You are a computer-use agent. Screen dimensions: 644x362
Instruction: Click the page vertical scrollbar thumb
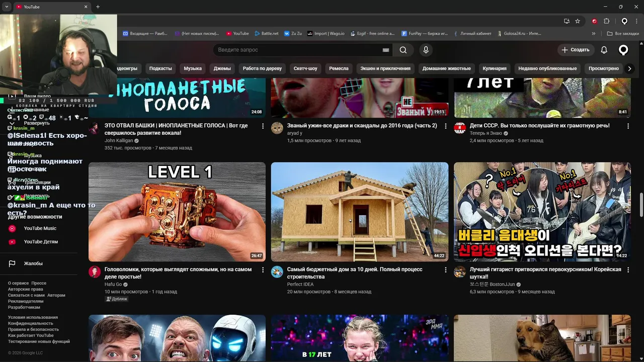pyautogui.click(x=641, y=205)
